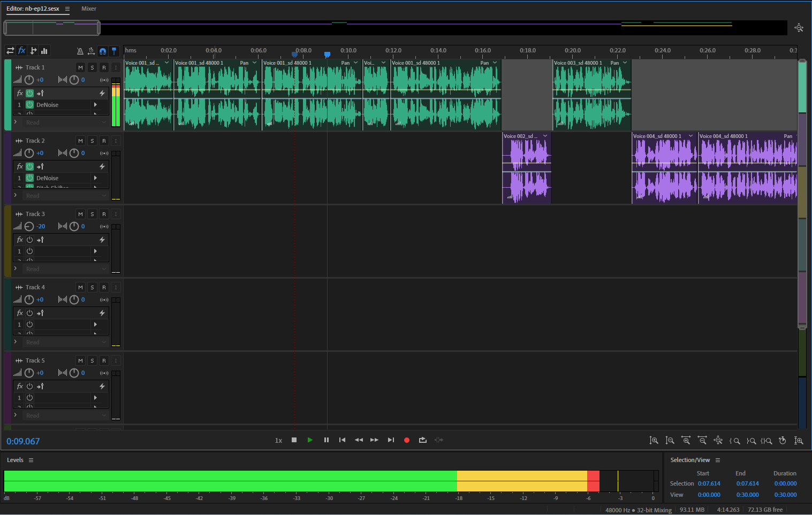Toggle DeNoise effect power on Track 2

30,178
